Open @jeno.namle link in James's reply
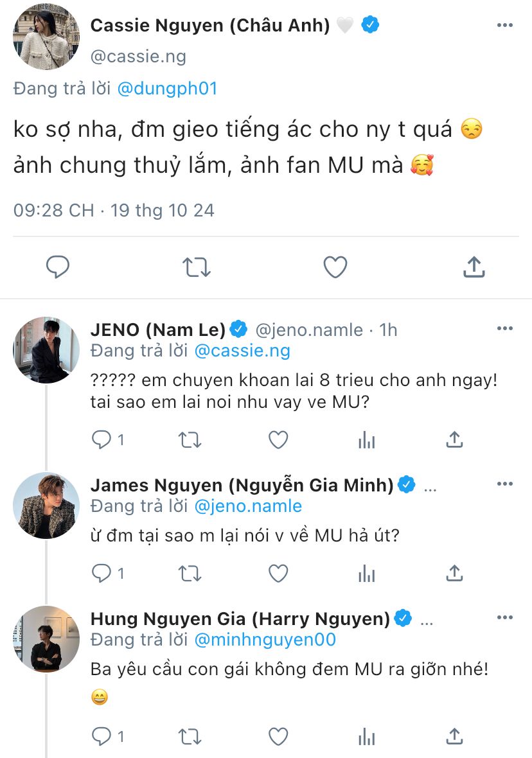This screenshot has width=532, height=758. point(247,506)
